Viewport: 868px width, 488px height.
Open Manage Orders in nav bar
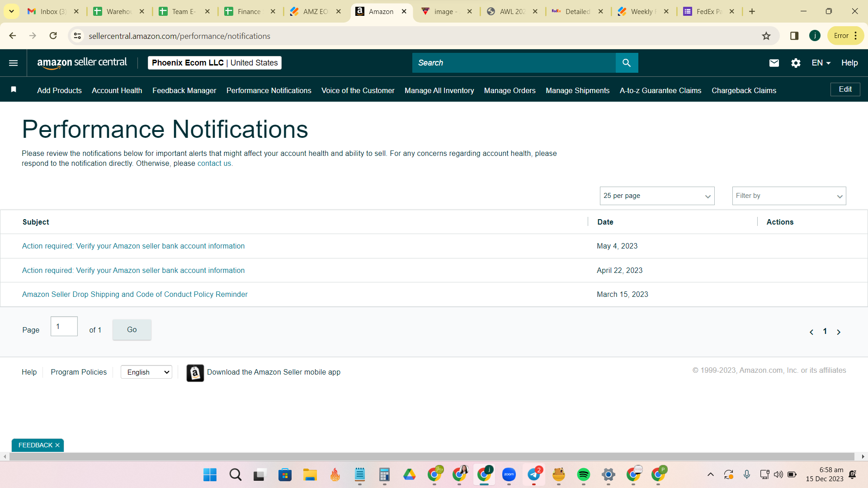click(510, 90)
